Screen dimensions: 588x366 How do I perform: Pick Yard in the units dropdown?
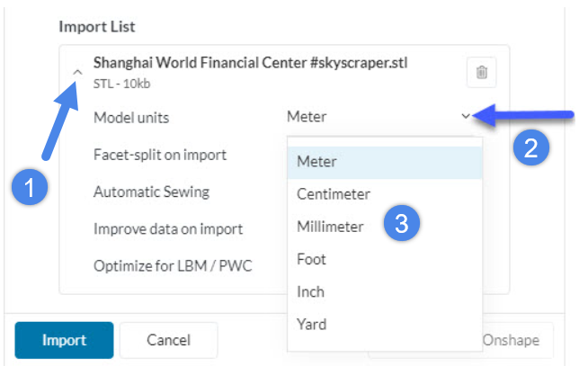tap(311, 324)
